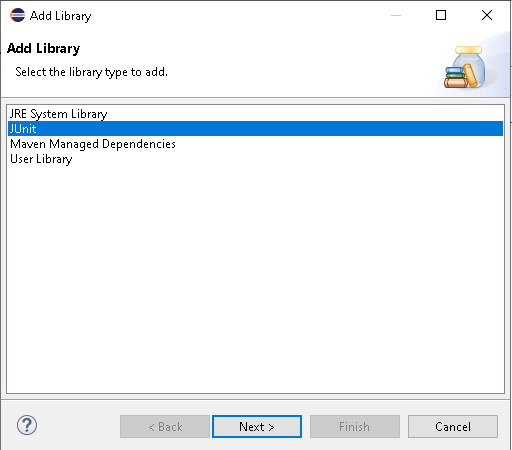
Task: Click the disabled < Back button
Action: [x=165, y=426]
